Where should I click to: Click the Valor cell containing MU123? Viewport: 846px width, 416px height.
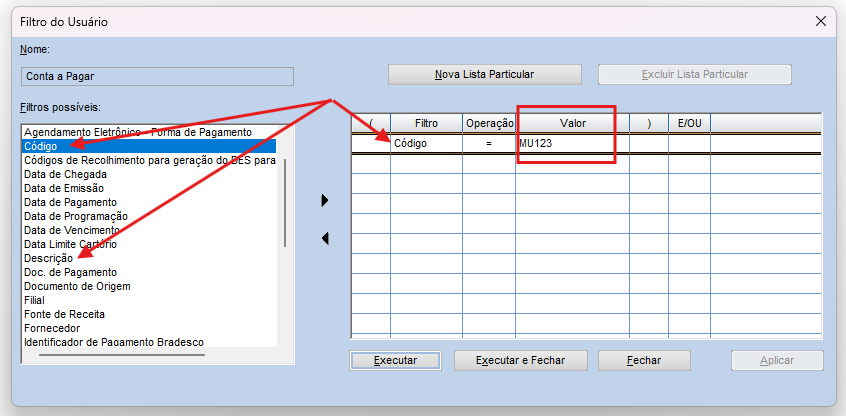click(571, 144)
